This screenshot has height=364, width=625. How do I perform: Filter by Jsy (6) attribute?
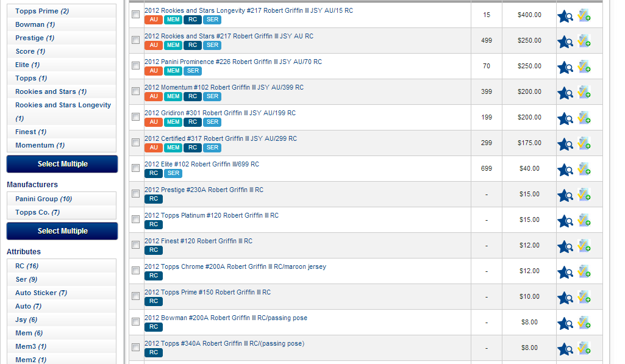[x=26, y=319]
